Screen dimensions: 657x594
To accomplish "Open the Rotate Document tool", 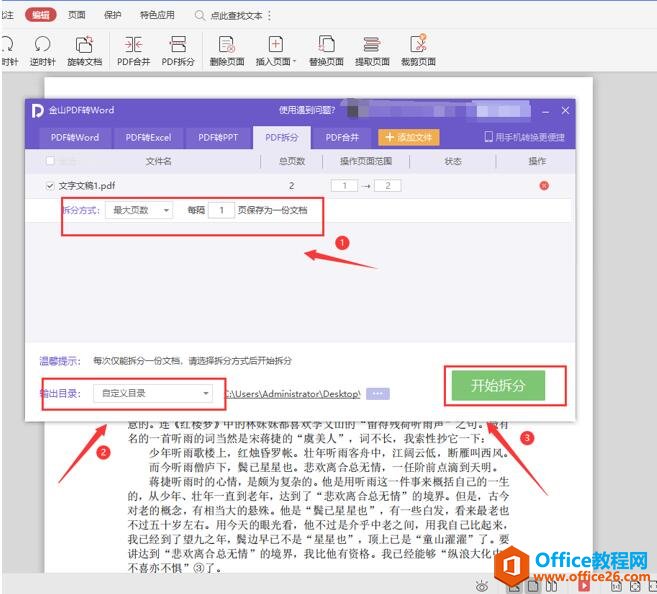I will click(x=85, y=51).
